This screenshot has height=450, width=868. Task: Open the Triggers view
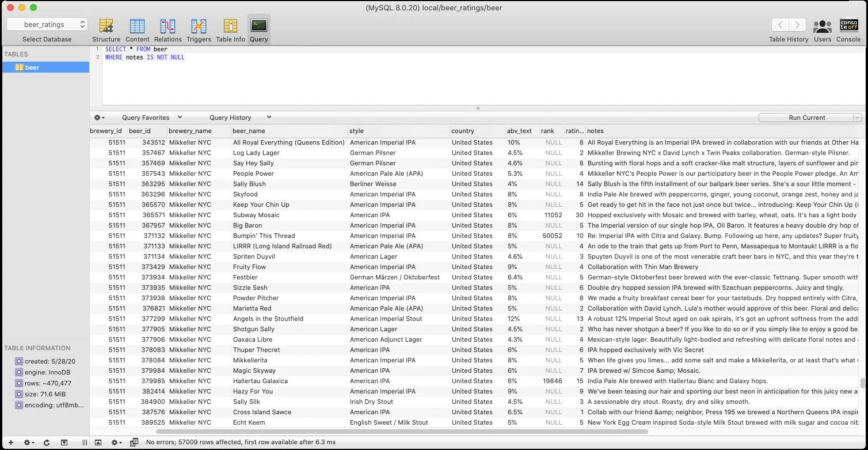199,30
